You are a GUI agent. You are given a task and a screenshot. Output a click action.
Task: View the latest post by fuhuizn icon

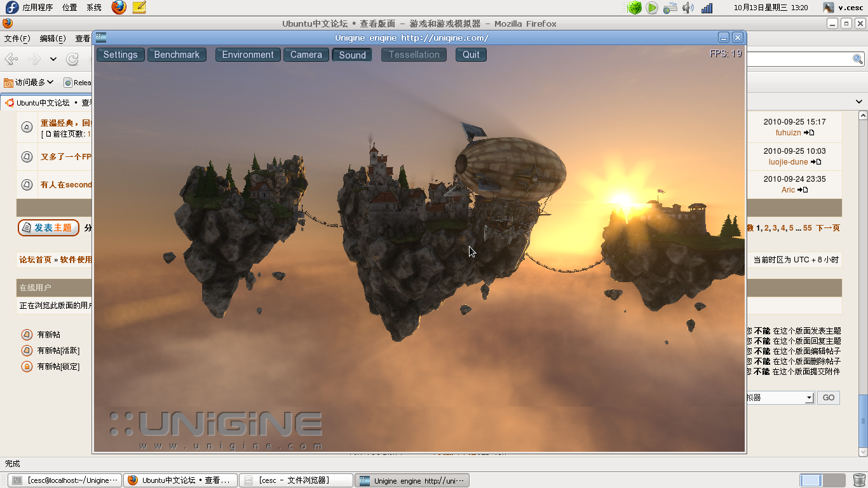[809, 133]
